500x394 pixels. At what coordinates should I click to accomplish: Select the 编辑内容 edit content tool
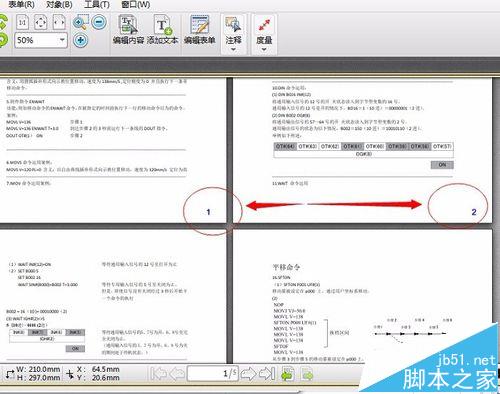click(128, 30)
